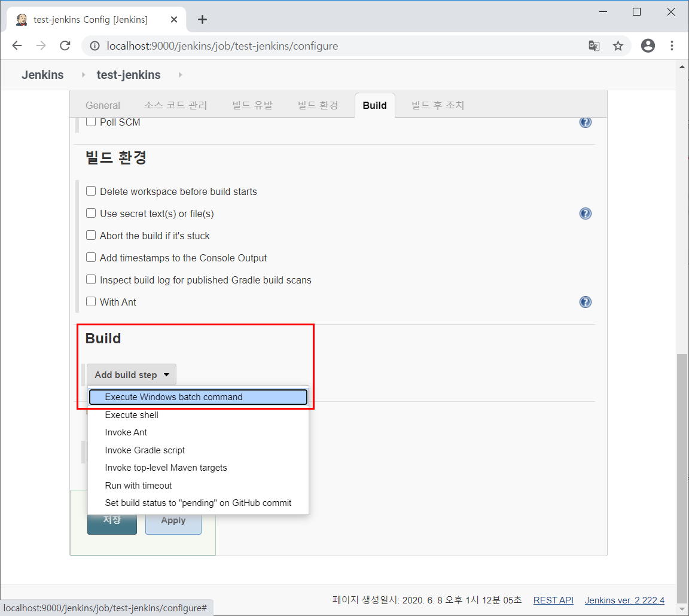
Task: Switch to the 소스 코드 관리 tab
Action: coord(176,105)
